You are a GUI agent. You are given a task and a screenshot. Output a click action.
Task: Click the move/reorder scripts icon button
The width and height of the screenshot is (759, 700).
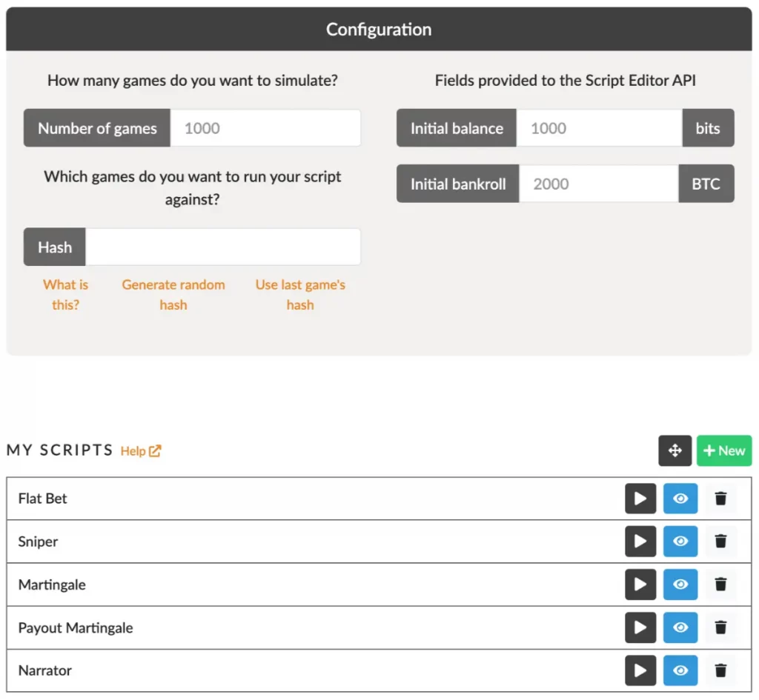pyautogui.click(x=675, y=451)
